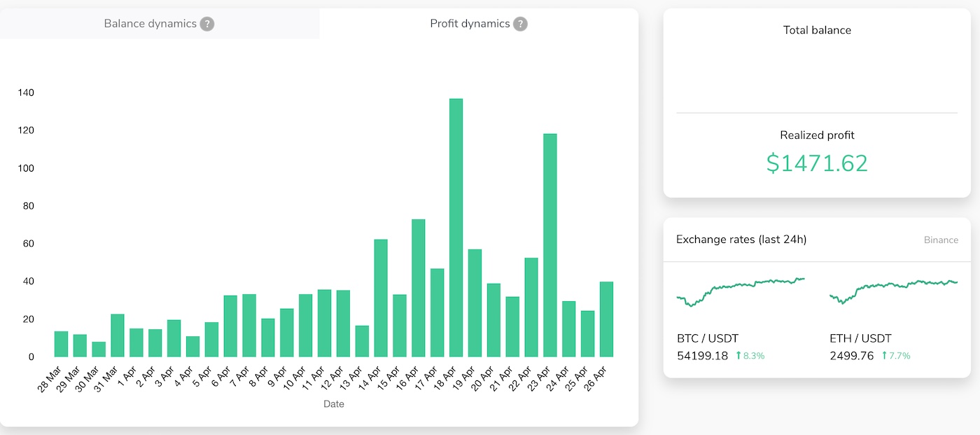Click the BTC / USDT pair label

click(708, 338)
